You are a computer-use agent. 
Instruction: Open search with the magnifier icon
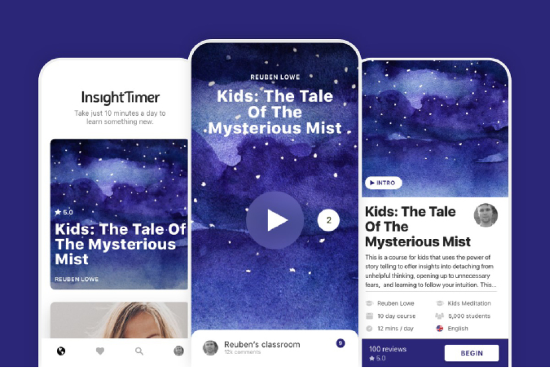click(x=139, y=351)
